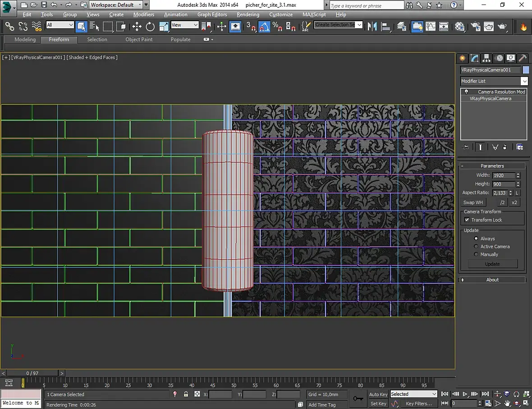Click the camera object color swatch
The height and width of the screenshot is (409, 532).
pyautogui.click(x=526, y=70)
